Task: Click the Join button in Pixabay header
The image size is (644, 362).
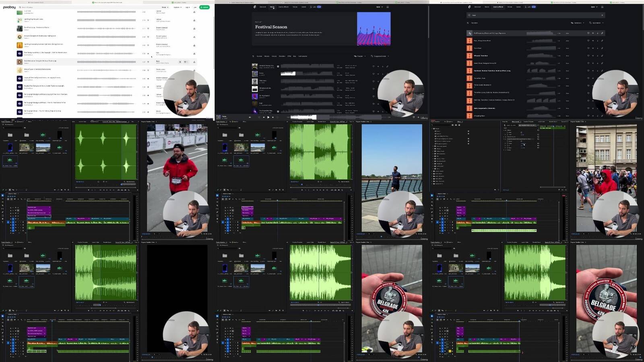Action: tap(195, 7)
